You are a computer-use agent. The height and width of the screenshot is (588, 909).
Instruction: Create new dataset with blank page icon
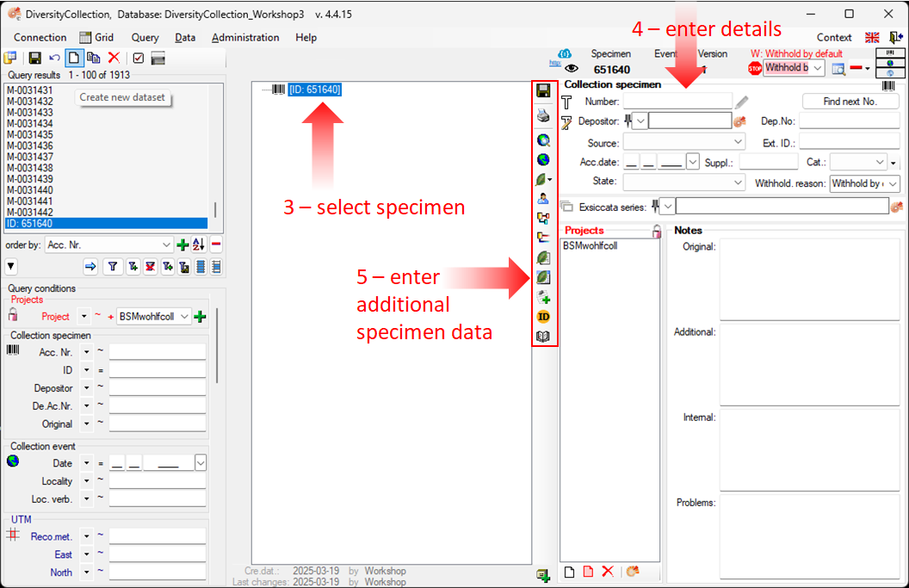click(74, 58)
